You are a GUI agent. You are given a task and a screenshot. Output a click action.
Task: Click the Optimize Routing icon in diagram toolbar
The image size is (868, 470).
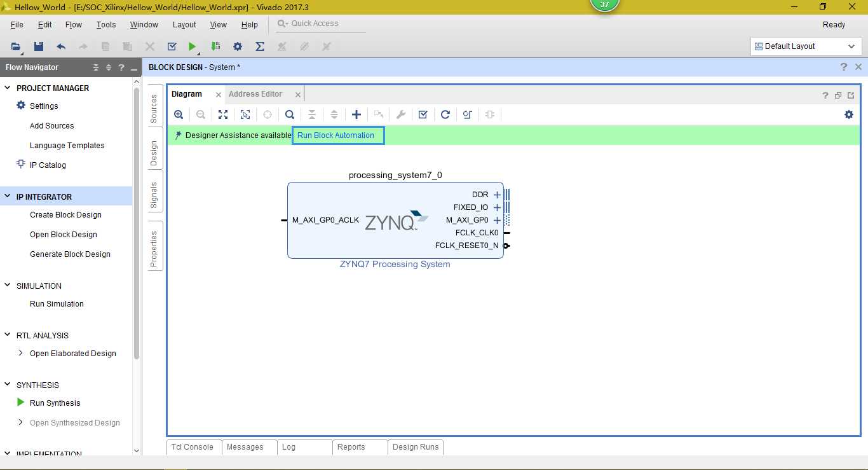468,114
